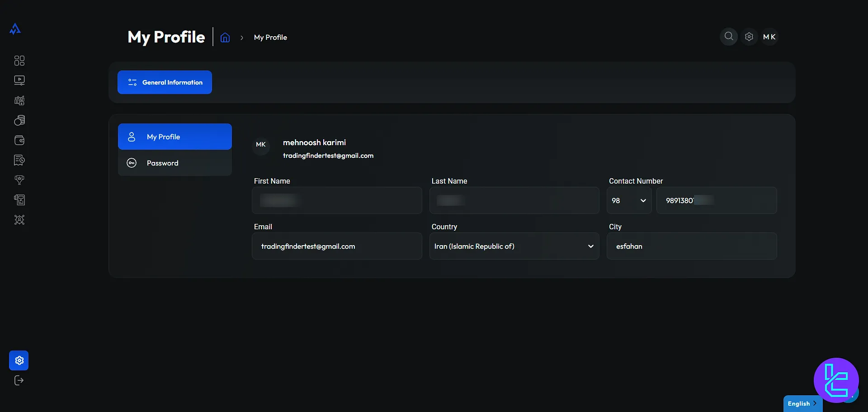Expand the English language selector
Viewport: 868px width, 412px height.
802,403
